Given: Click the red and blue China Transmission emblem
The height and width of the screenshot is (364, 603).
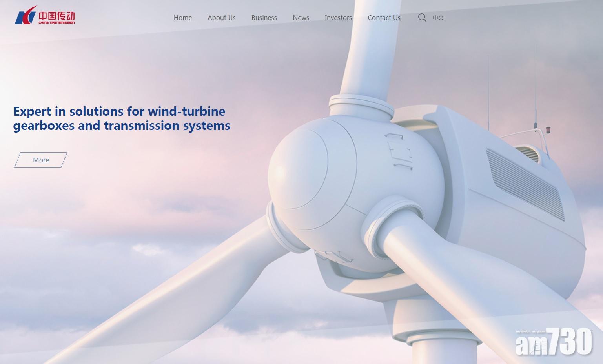Looking at the screenshot, I should (x=25, y=16).
